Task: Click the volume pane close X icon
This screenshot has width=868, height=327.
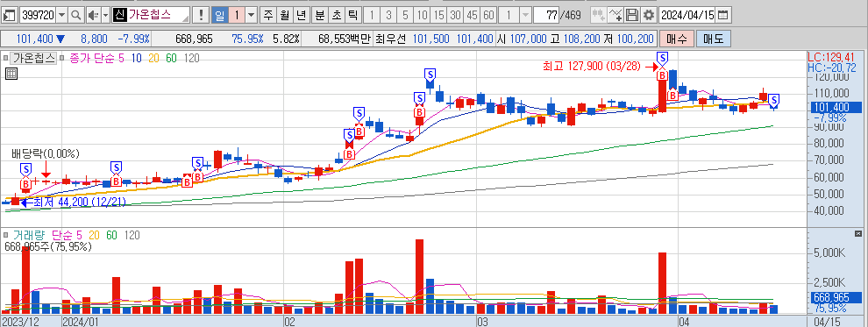Action: coord(858,233)
